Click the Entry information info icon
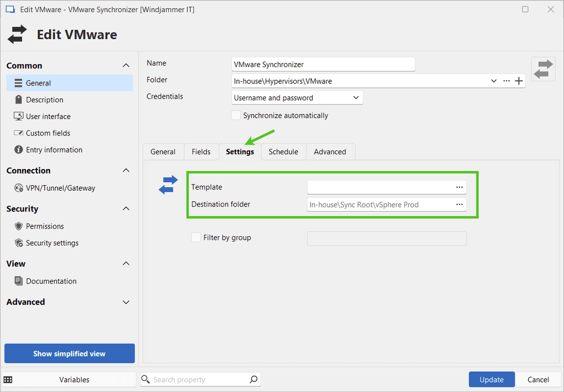The width and height of the screenshot is (564, 392). [x=18, y=150]
